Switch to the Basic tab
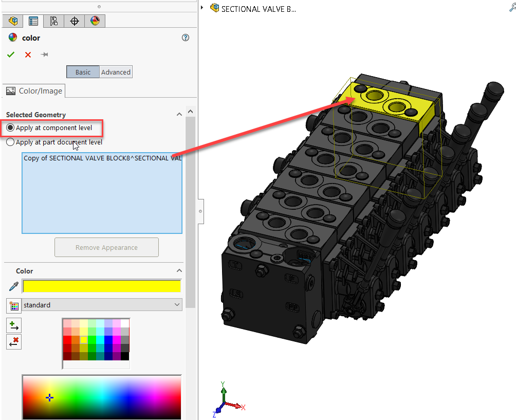The width and height of the screenshot is (516, 420). (83, 72)
